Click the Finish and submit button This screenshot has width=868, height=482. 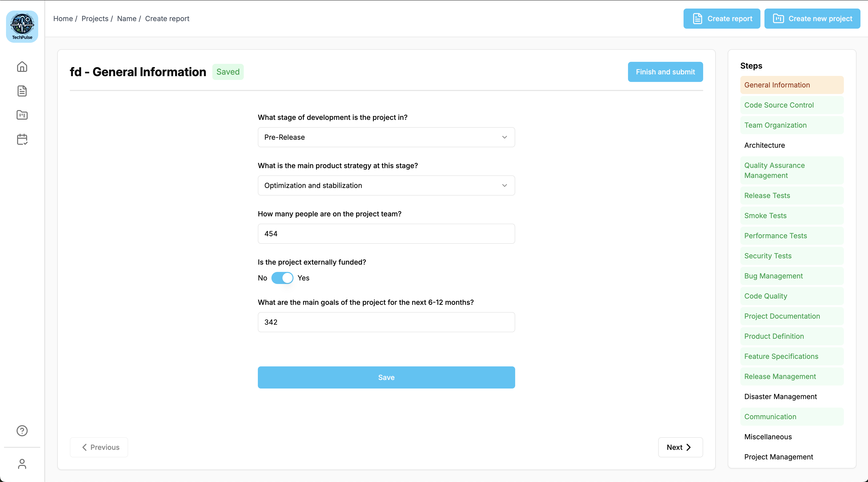pos(665,72)
